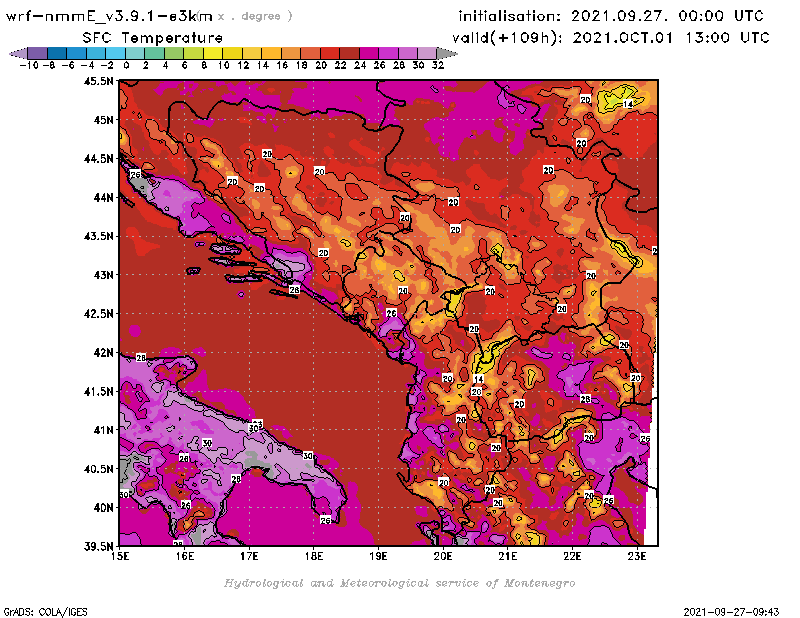Click the valid time '2021.OCT.01 13:00 UTC'
800x618 pixels.
click(671, 38)
